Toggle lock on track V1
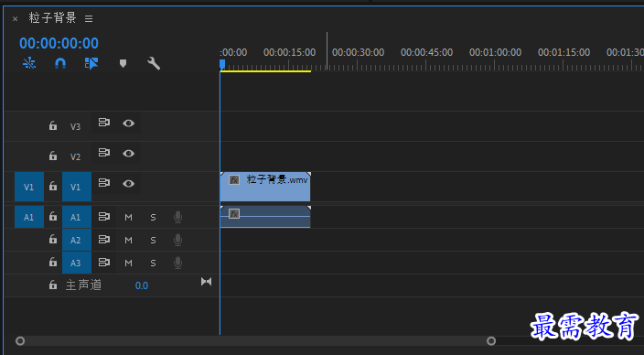 [53, 186]
